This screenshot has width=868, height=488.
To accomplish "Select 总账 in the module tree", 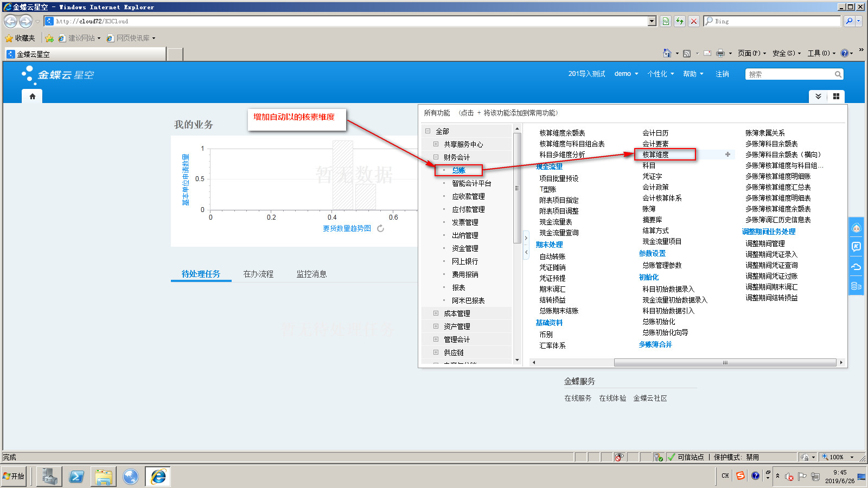I will click(x=459, y=170).
